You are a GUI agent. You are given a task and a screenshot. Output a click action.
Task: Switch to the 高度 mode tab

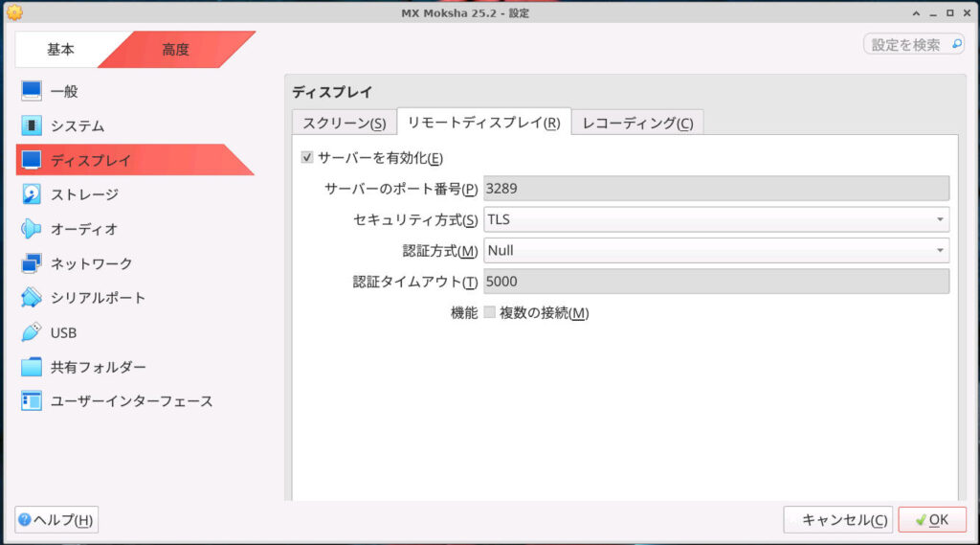point(176,50)
